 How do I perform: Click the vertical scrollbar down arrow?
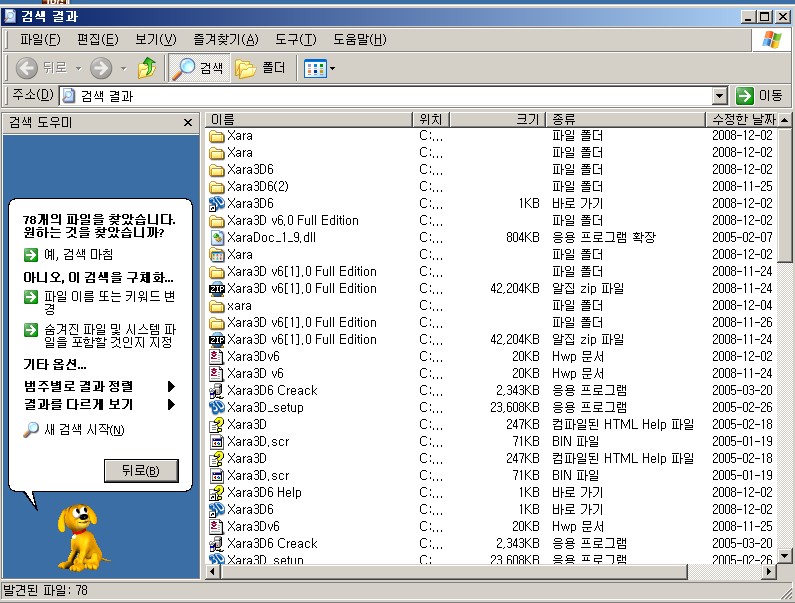[x=785, y=555]
